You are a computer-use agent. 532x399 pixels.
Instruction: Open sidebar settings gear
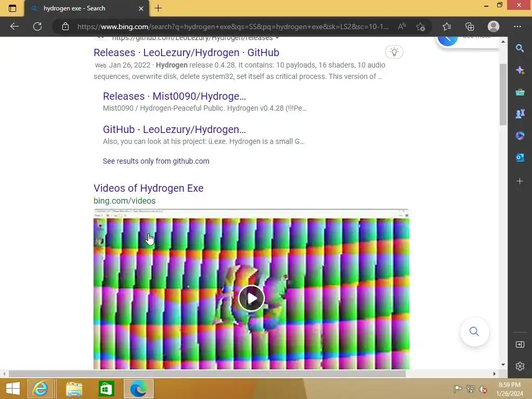click(x=520, y=366)
